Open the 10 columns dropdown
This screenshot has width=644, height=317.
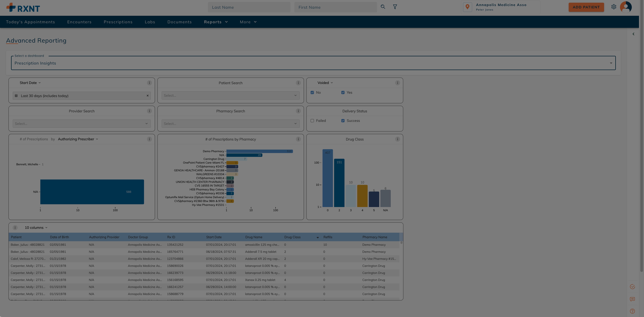36,228
